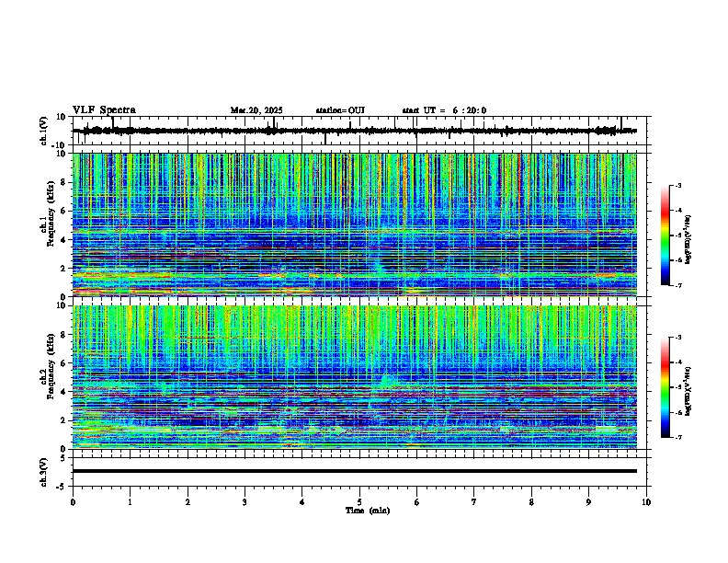728x563 pixels.
Task: Select the date text 'Mar.20, 2025'
Action: coord(256,110)
